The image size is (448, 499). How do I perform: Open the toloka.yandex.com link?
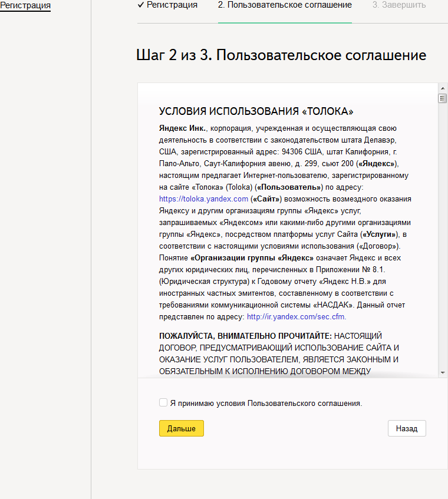tap(203, 199)
